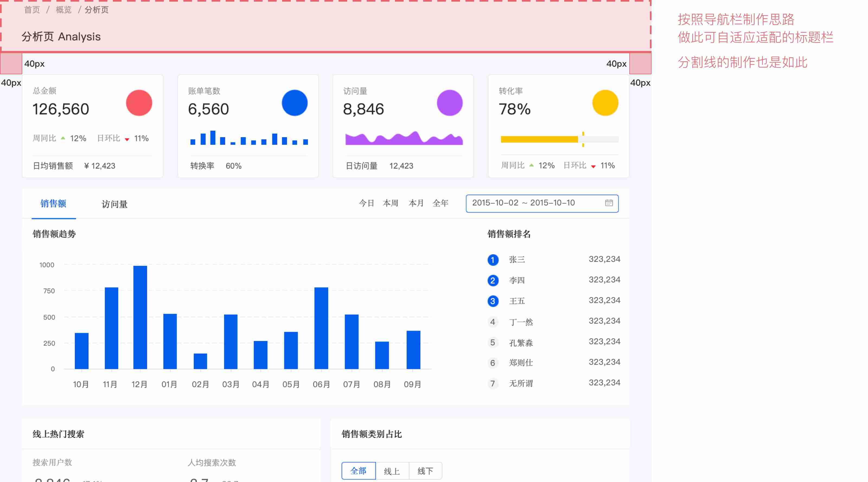Filter by 本月
Screen dimensions: 868x482
[416, 203]
